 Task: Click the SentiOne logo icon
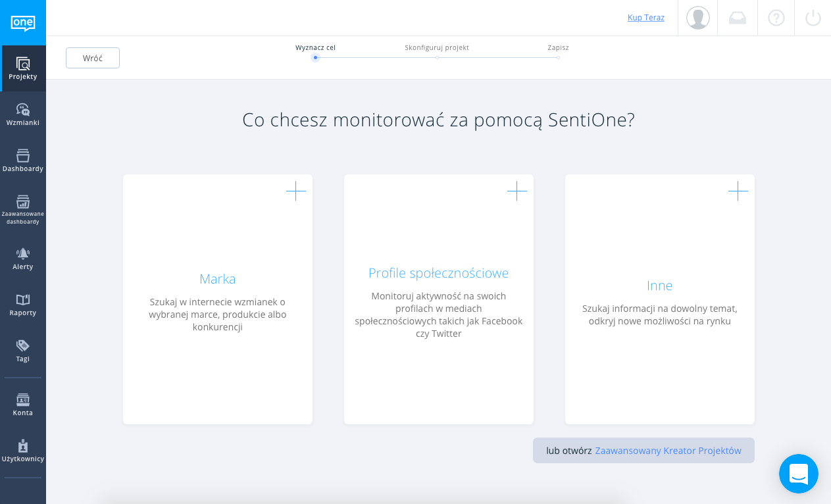pos(23,22)
